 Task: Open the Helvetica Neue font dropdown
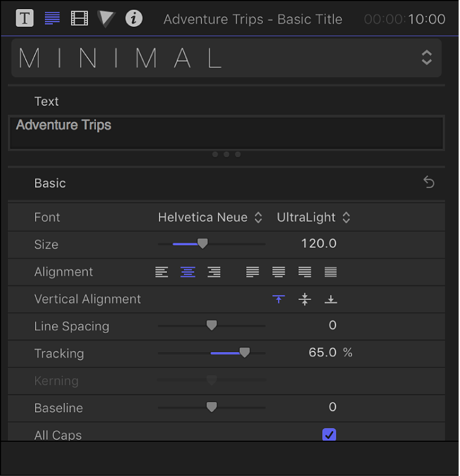coord(210,217)
